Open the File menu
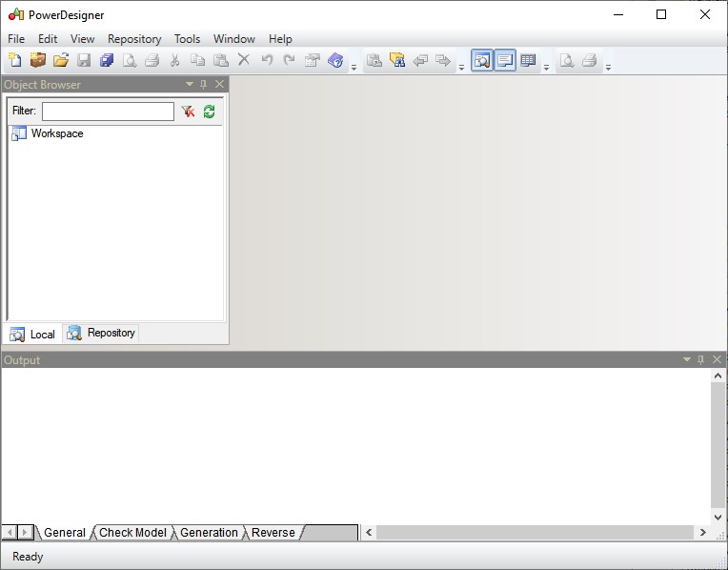Image resolution: width=728 pixels, height=570 pixels. pos(16,39)
